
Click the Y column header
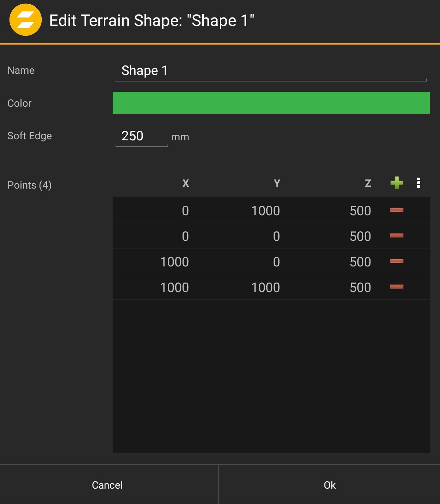click(x=277, y=183)
